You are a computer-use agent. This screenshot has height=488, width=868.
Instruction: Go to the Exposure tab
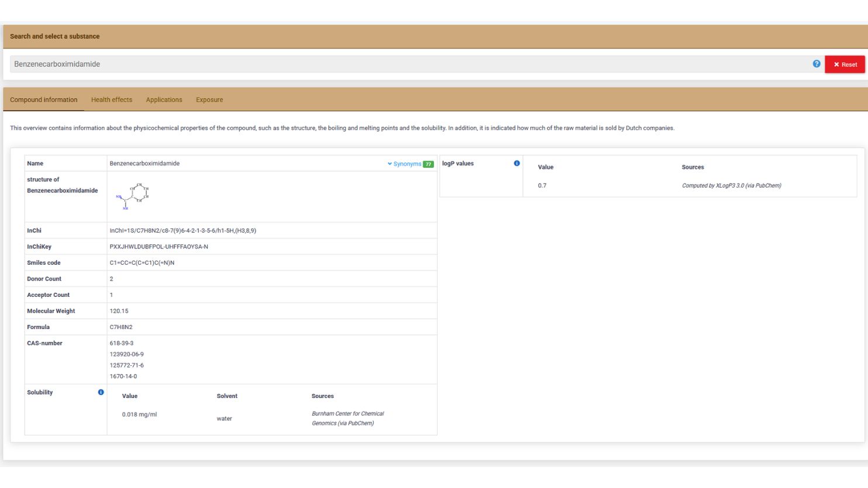tap(209, 100)
